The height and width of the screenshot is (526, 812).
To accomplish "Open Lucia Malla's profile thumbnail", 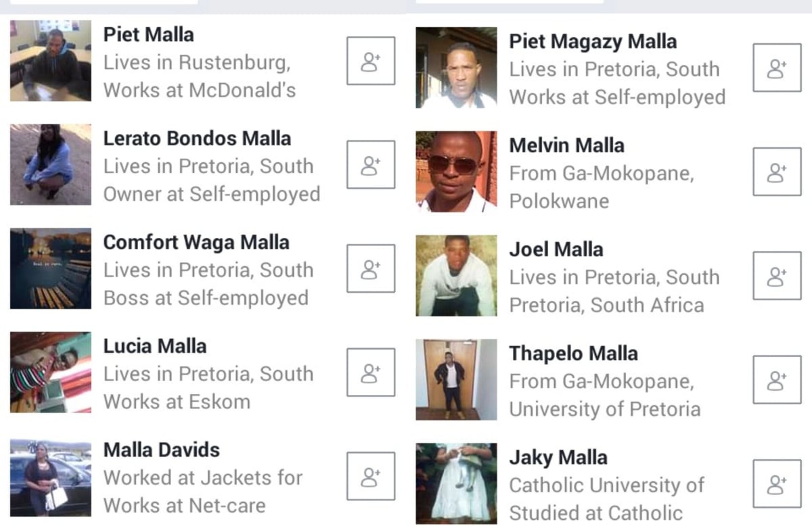I will (51, 372).
